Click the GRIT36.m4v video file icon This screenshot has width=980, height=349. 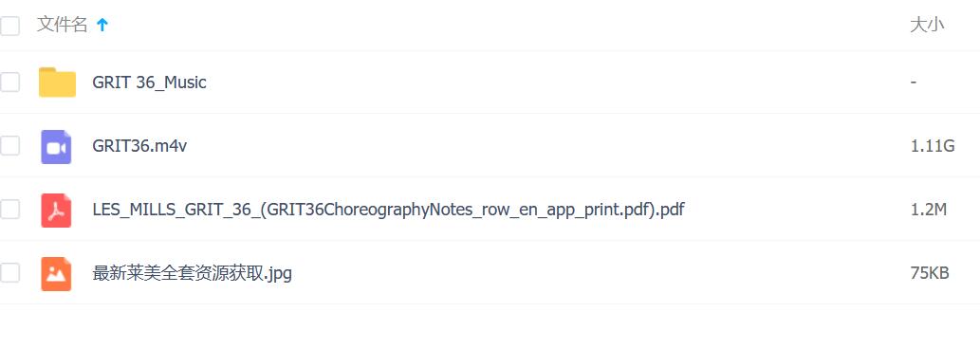coord(56,147)
